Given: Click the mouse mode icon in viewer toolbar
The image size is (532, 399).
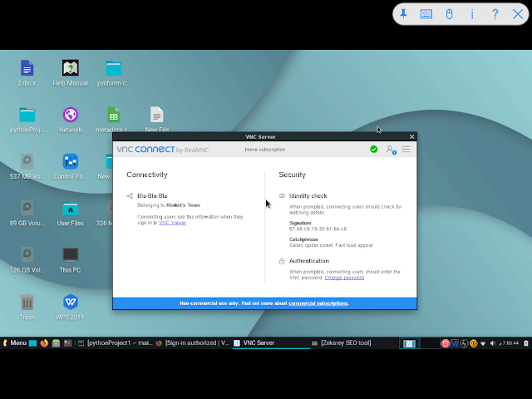Looking at the screenshot, I should 449,14.
